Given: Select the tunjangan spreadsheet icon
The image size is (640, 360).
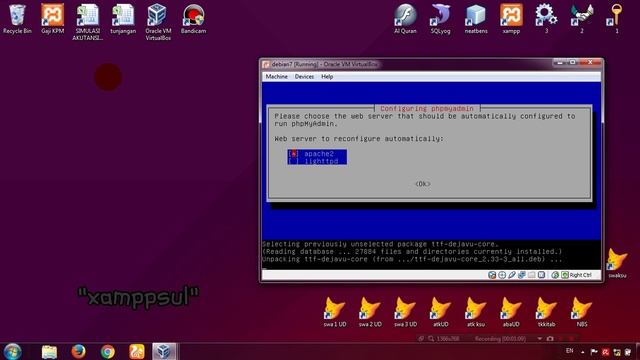Looking at the screenshot, I should (123, 19).
